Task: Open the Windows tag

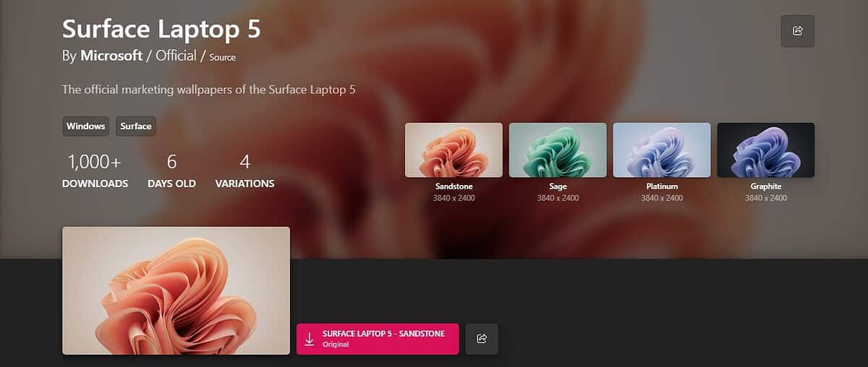Action: (85, 126)
